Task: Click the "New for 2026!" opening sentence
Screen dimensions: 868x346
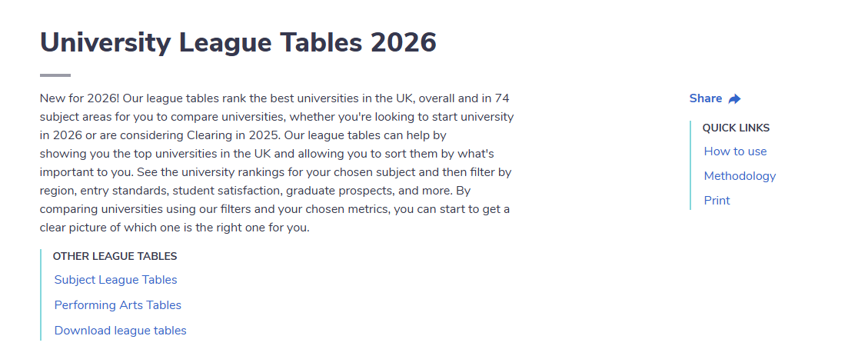Action: pyautogui.click(x=80, y=98)
